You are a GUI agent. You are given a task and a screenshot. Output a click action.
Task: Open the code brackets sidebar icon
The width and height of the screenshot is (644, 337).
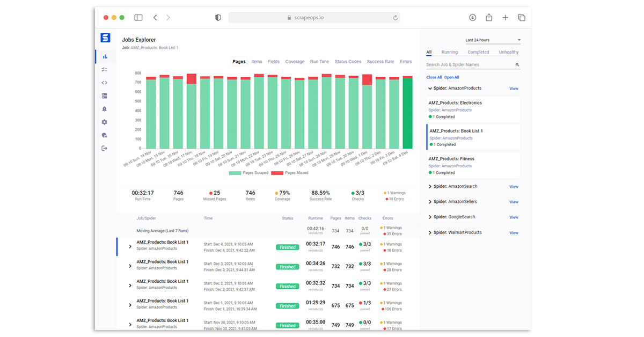point(105,83)
